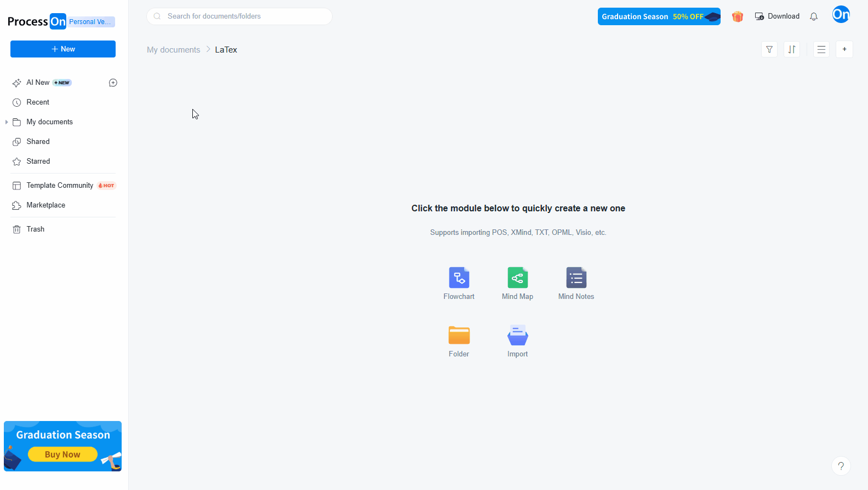The width and height of the screenshot is (868, 490).
Task: Create a new Mind Map document
Action: tap(517, 278)
